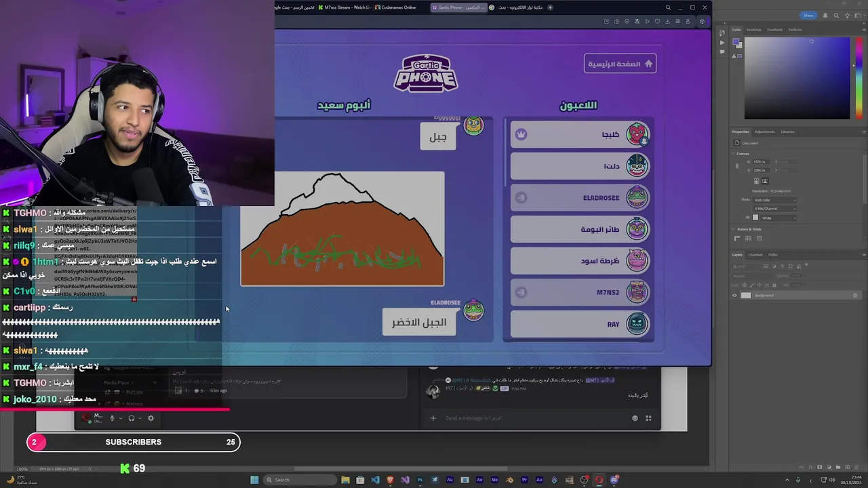Click inside the Photoshop color picker field
868x488 pixels.
[797, 78]
